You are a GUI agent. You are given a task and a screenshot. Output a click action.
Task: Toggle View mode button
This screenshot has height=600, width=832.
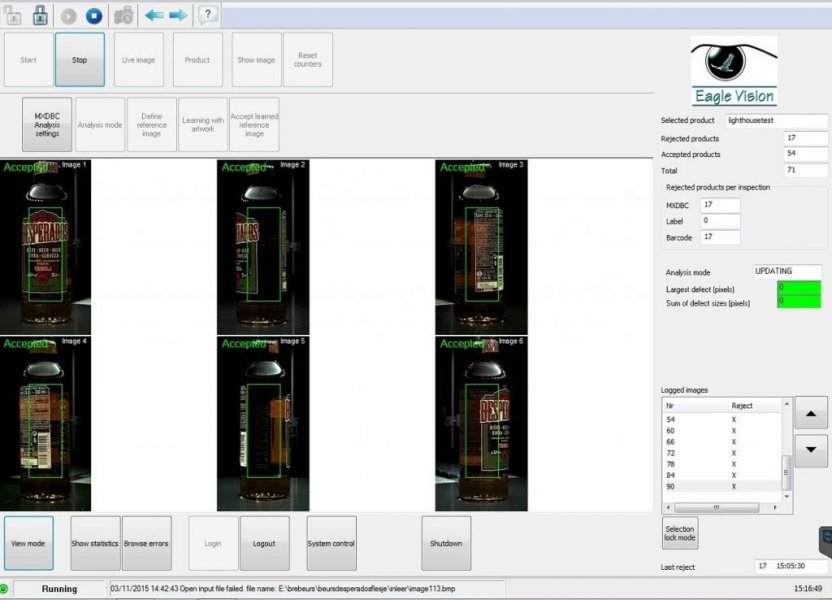(29, 543)
